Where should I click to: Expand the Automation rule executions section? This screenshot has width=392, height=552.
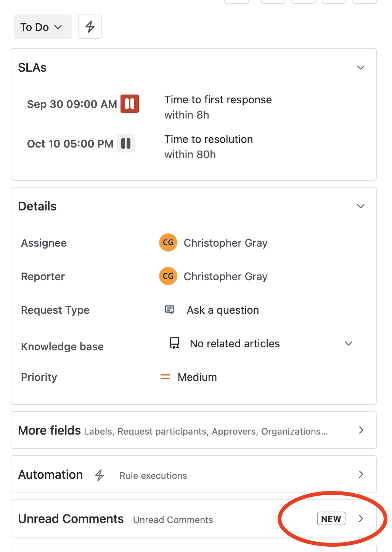click(x=361, y=475)
